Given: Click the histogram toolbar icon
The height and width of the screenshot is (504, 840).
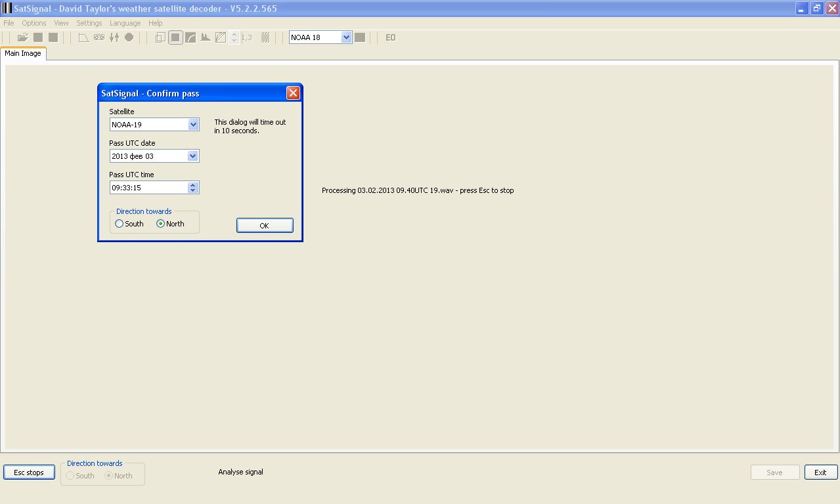Looking at the screenshot, I should click(206, 37).
